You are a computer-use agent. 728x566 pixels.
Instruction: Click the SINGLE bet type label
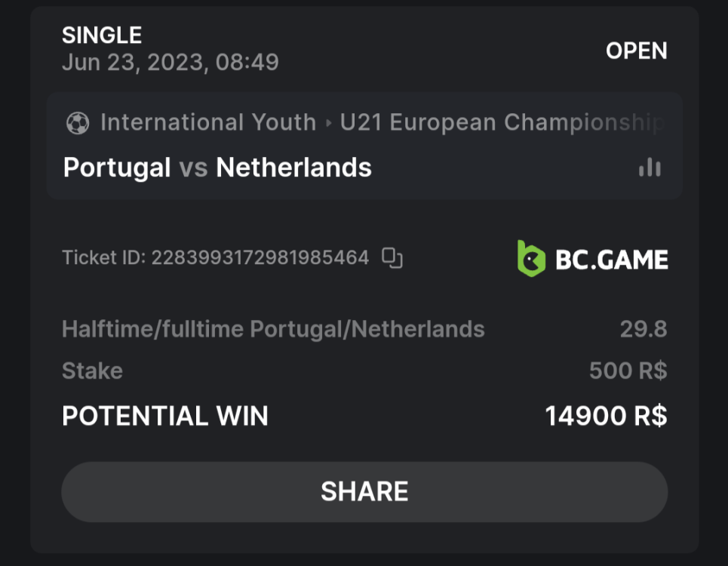point(102,35)
